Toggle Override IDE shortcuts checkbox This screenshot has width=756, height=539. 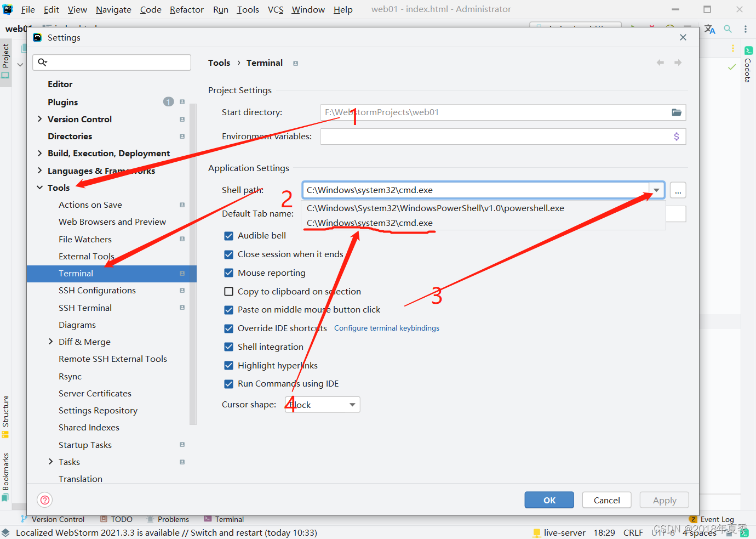click(229, 328)
